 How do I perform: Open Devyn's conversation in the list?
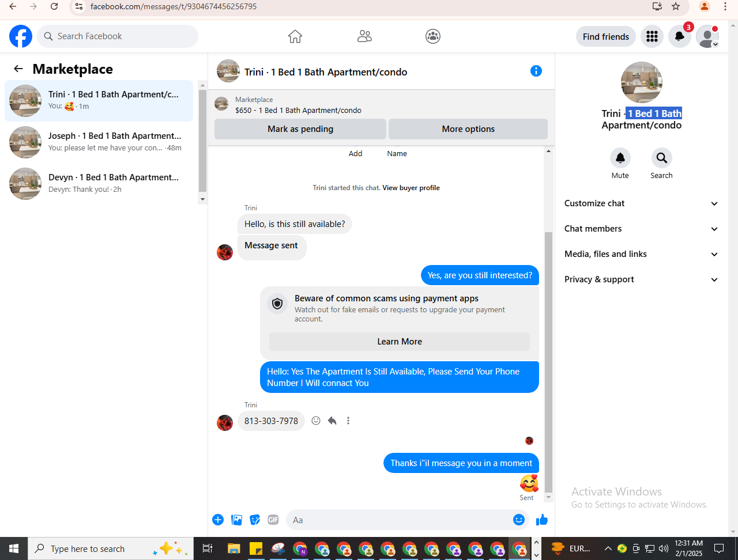pyautogui.click(x=99, y=184)
